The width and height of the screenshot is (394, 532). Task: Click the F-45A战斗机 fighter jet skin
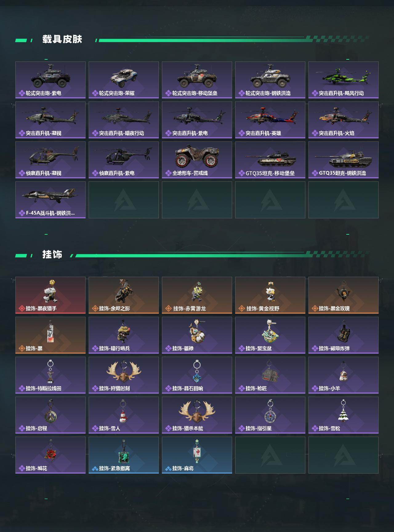pos(50,200)
